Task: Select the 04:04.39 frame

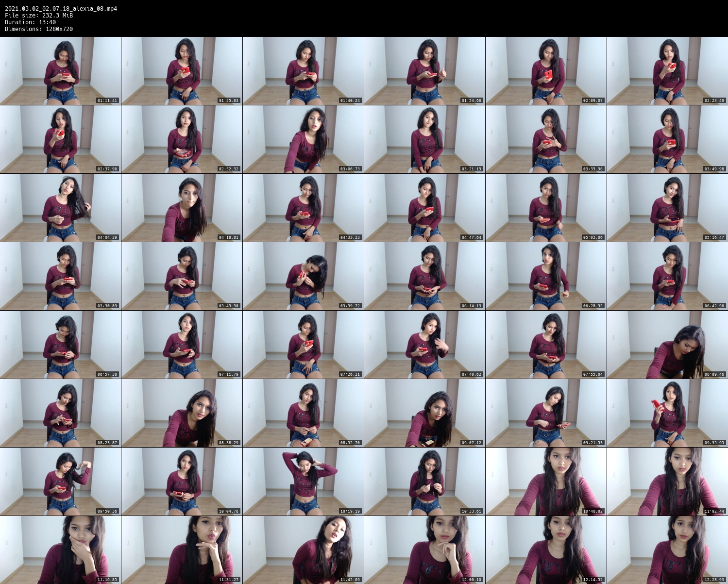Action: pyautogui.click(x=60, y=208)
